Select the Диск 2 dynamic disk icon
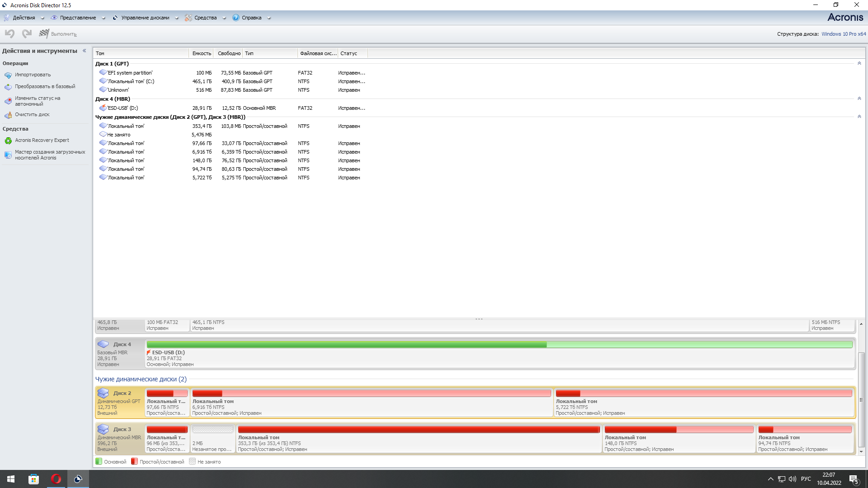The width and height of the screenshot is (868, 488). point(103,393)
